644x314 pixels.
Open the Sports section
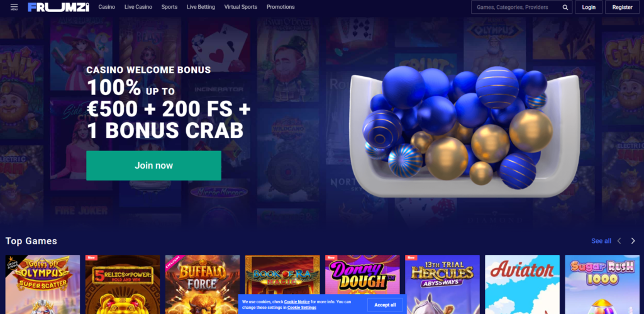pos(169,7)
